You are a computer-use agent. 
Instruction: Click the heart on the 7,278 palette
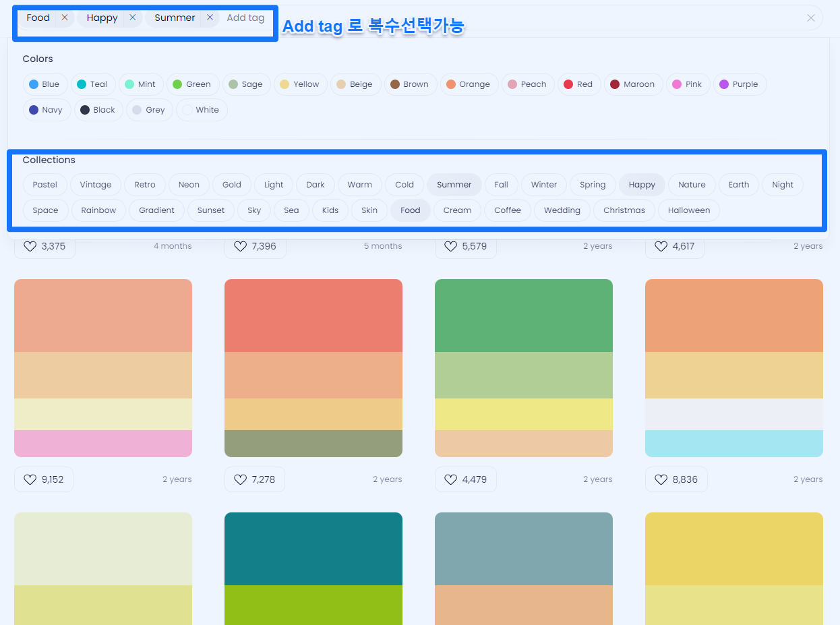[x=241, y=479]
